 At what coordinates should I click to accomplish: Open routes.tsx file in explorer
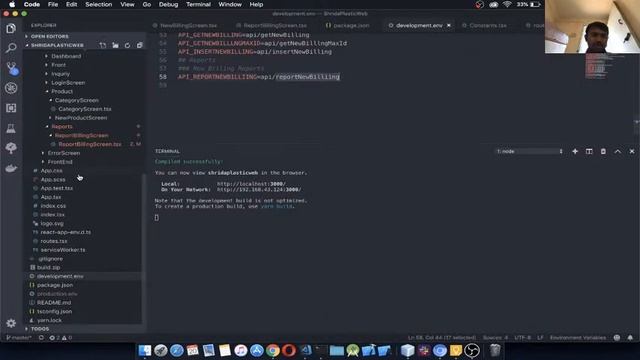[x=53, y=241]
